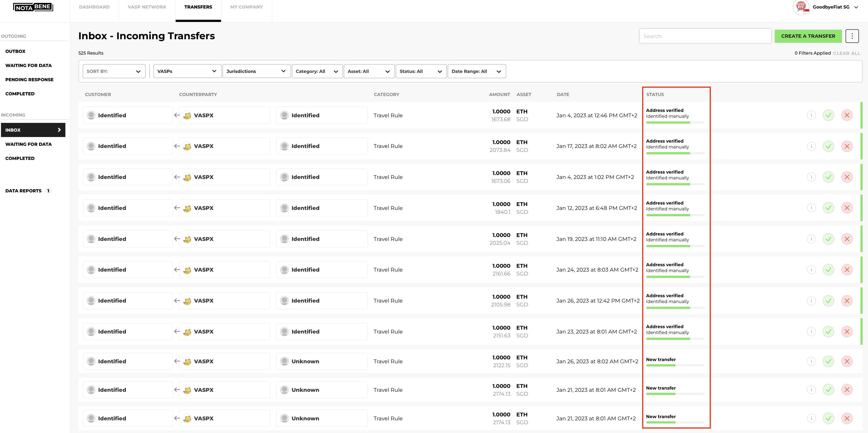Approve the Jan 19 11:10 AM transfer
868x433 pixels.
[x=828, y=239]
